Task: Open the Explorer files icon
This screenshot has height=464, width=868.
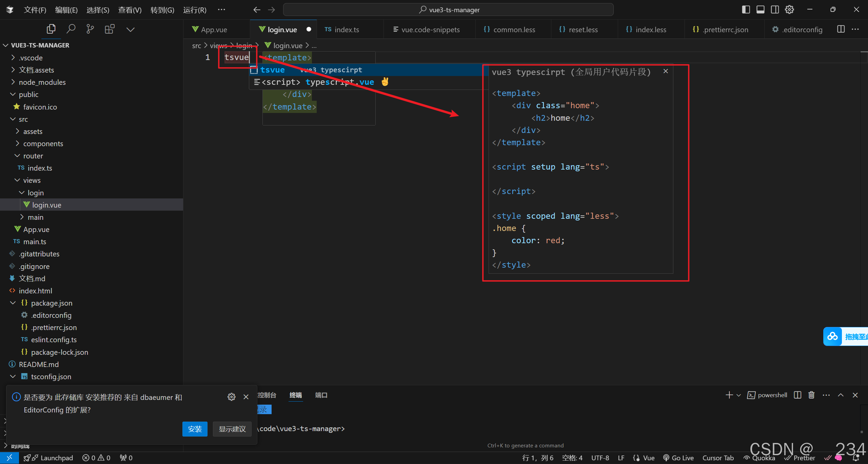Action: pyautogui.click(x=51, y=29)
